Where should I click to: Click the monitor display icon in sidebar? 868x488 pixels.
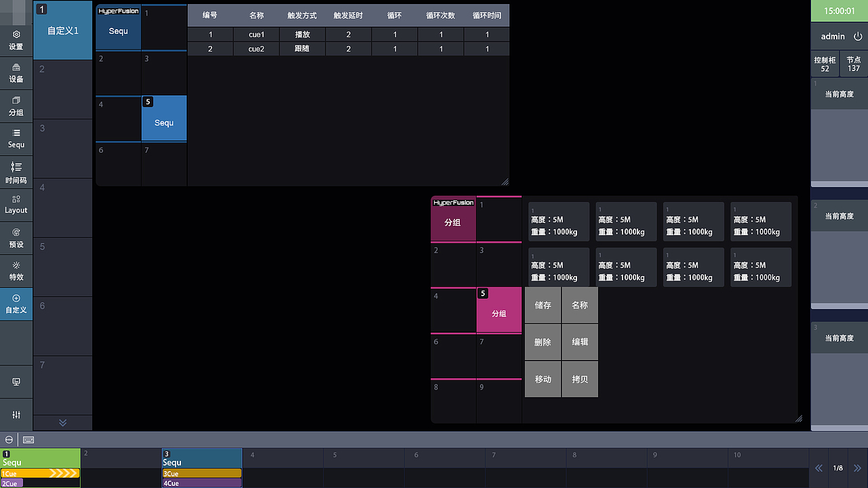16,382
